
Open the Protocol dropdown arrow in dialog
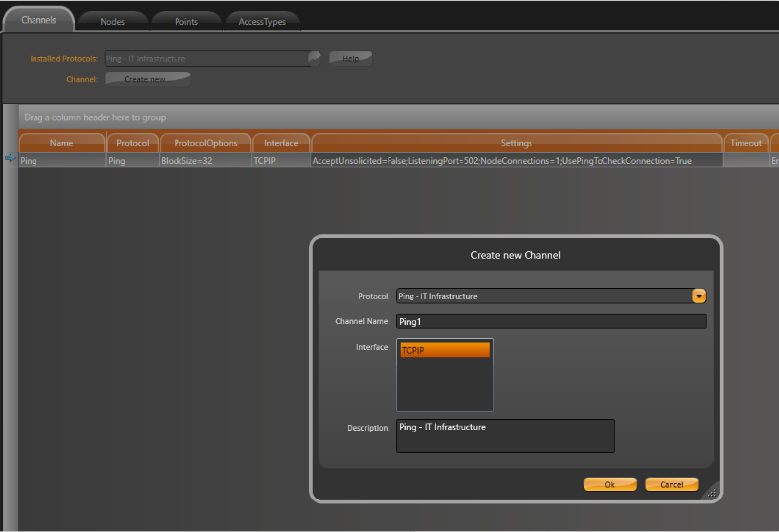pyautogui.click(x=699, y=296)
